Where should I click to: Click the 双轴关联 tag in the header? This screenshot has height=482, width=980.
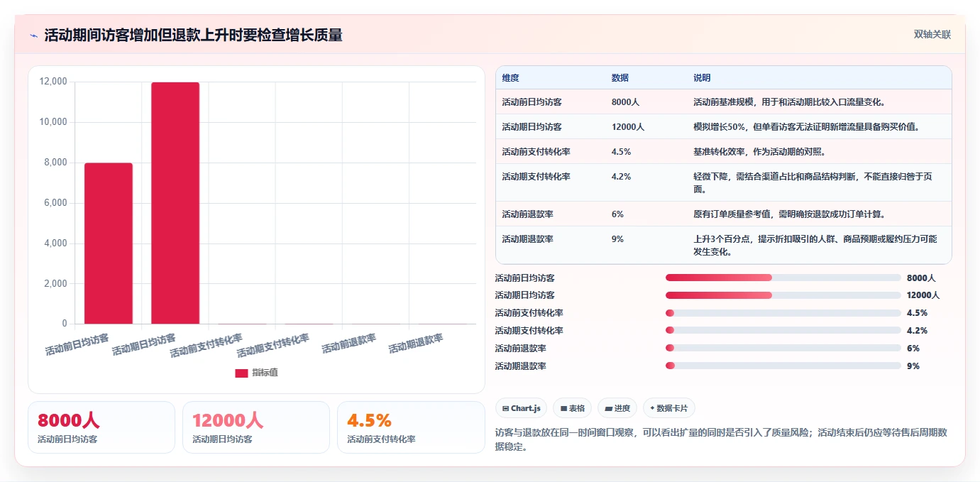932,34
